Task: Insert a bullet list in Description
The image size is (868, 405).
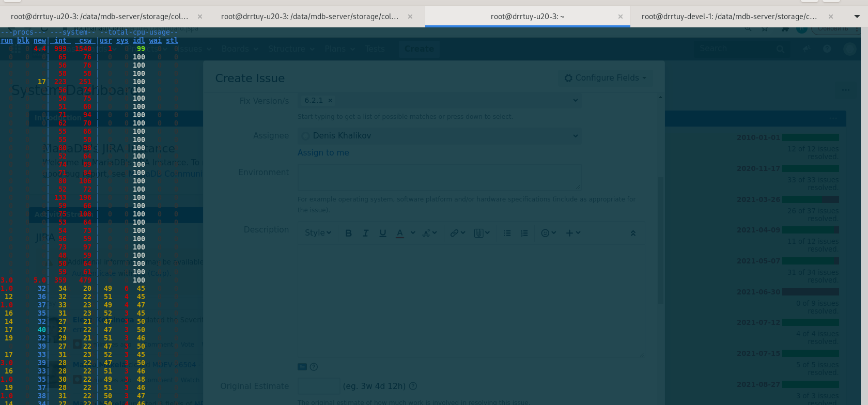Action: click(x=507, y=233)
